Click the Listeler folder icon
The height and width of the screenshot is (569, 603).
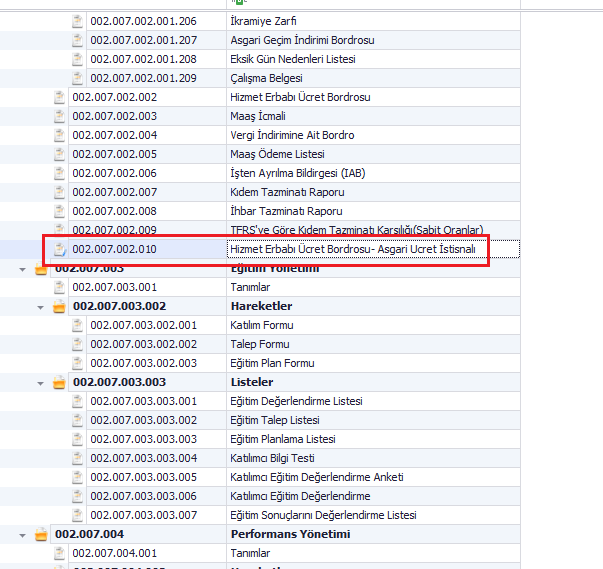tap(60, 382)
